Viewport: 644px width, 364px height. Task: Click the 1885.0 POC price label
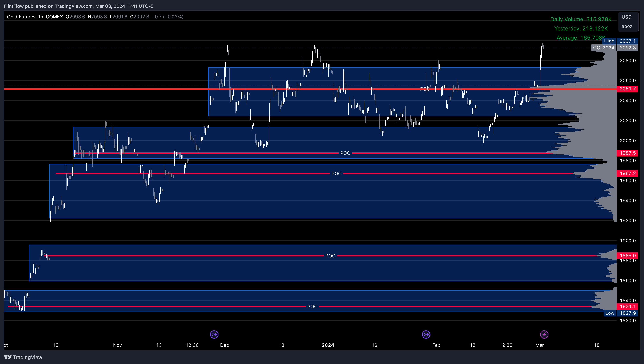[x=627, y=256]
